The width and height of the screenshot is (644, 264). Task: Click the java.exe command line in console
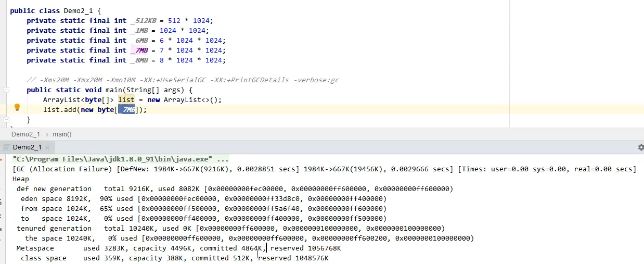click(120, 159)
